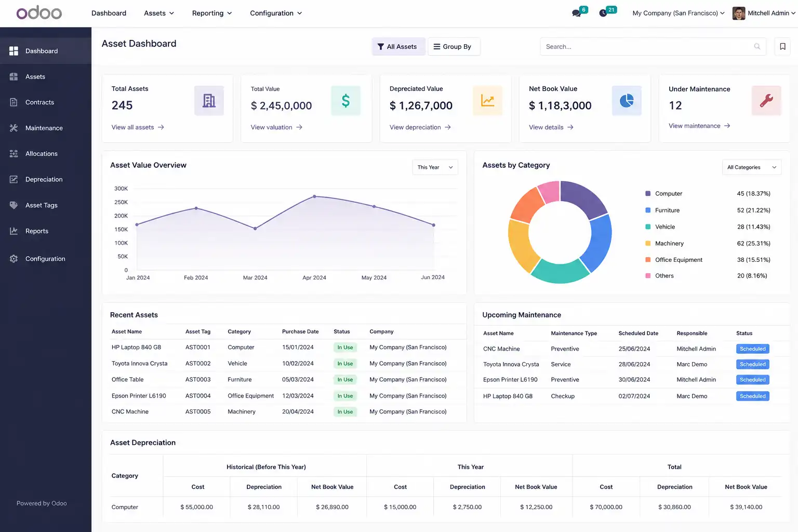Click the Computer purple legend swatch
This screenshot has width=798, height=532.
pyautogui.click(x=648, y=193)
